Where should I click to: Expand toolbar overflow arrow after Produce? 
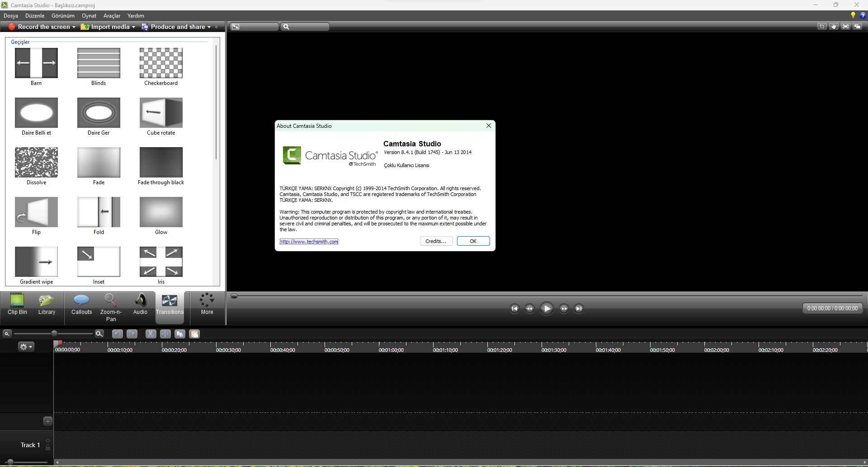click(x=217, y=27)
